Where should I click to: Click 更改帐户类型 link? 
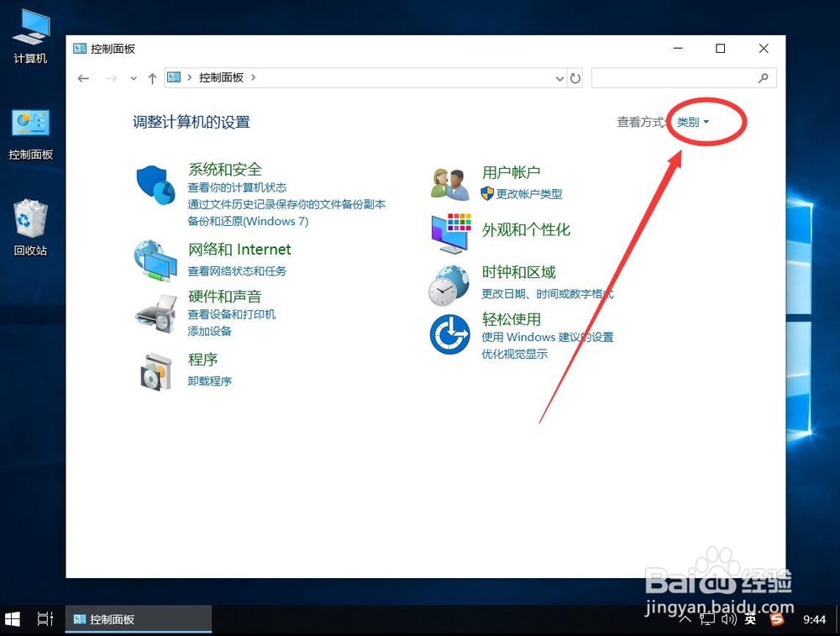pos(528,194)
